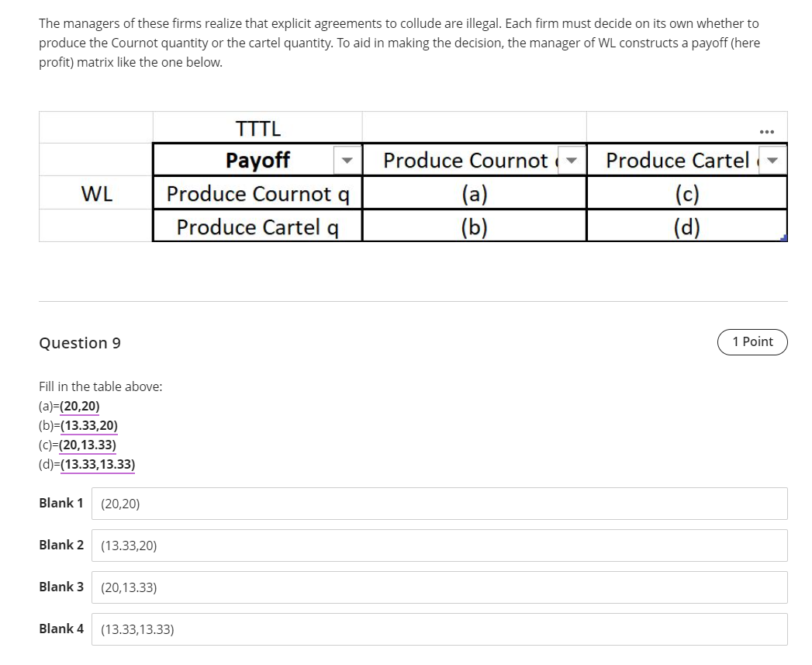
Task: Click 'Fill in the table above:' text
Action: click(101, 386)
